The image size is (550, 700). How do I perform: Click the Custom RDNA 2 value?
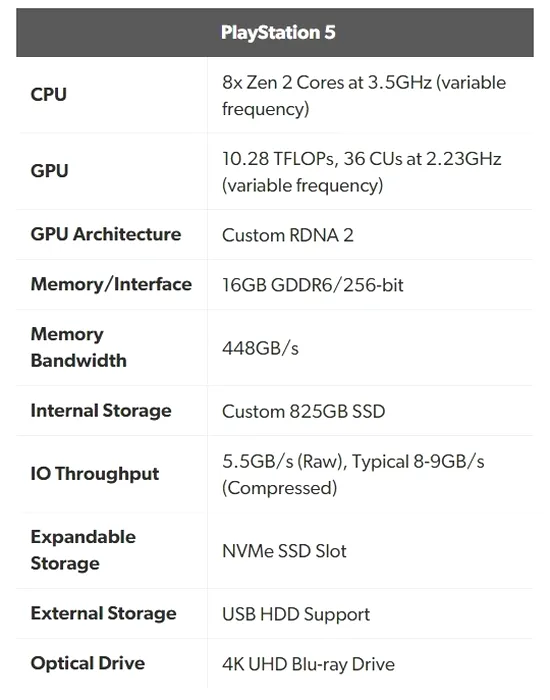click(288, 235)
